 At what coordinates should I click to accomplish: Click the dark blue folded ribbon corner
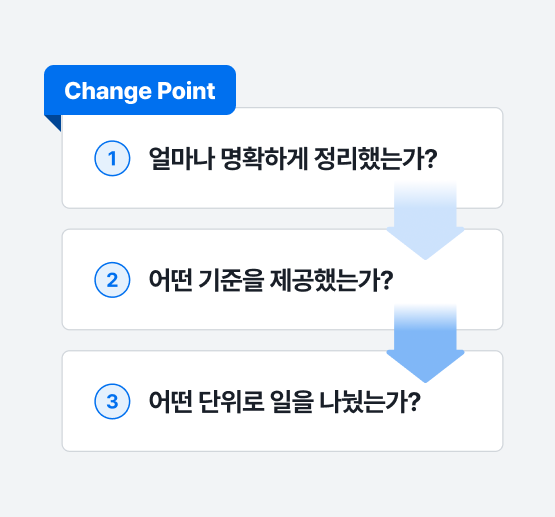55,121
